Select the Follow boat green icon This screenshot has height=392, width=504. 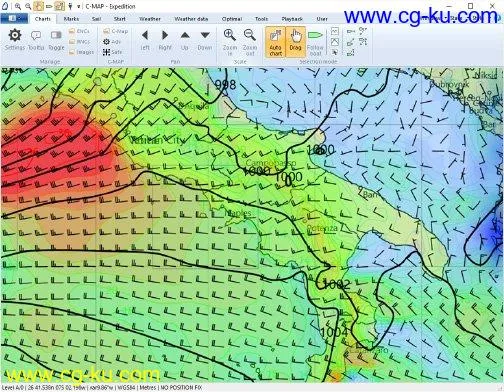[315, 41]
